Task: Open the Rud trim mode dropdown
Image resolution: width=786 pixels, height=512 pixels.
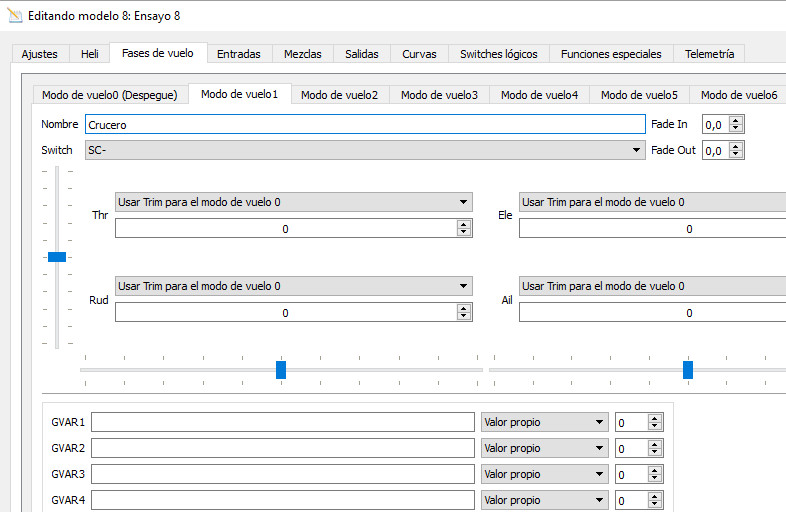Action: click(463, 286)
